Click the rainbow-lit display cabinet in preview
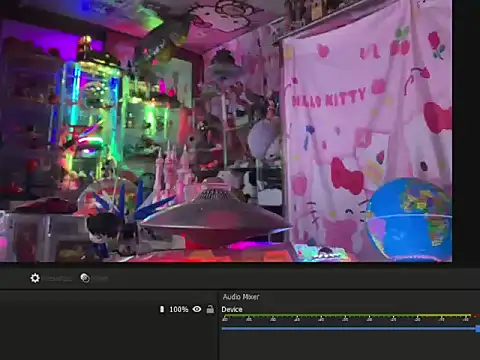Screen dimensions: 480x360 pos(90,120)
